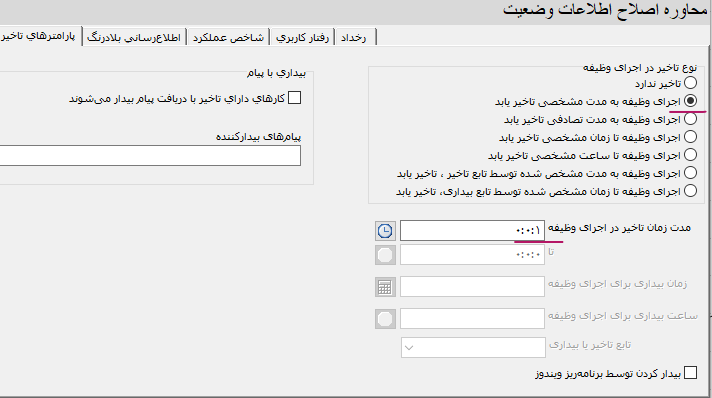The width and height of the screenshot is (712, 398).
Task: Click the مدت زمان تاخیر در اجرای وظیفه field
Action: click(x=472, y=231)
